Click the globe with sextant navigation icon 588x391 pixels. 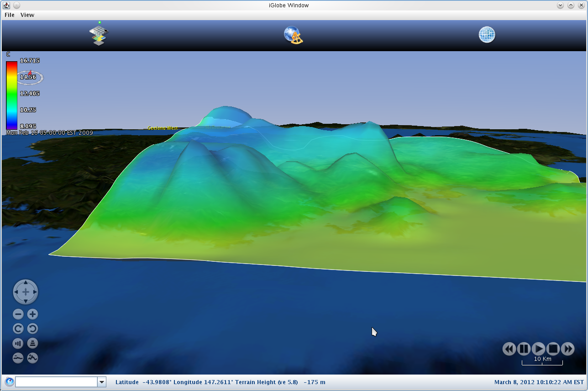tap(294, 35)
